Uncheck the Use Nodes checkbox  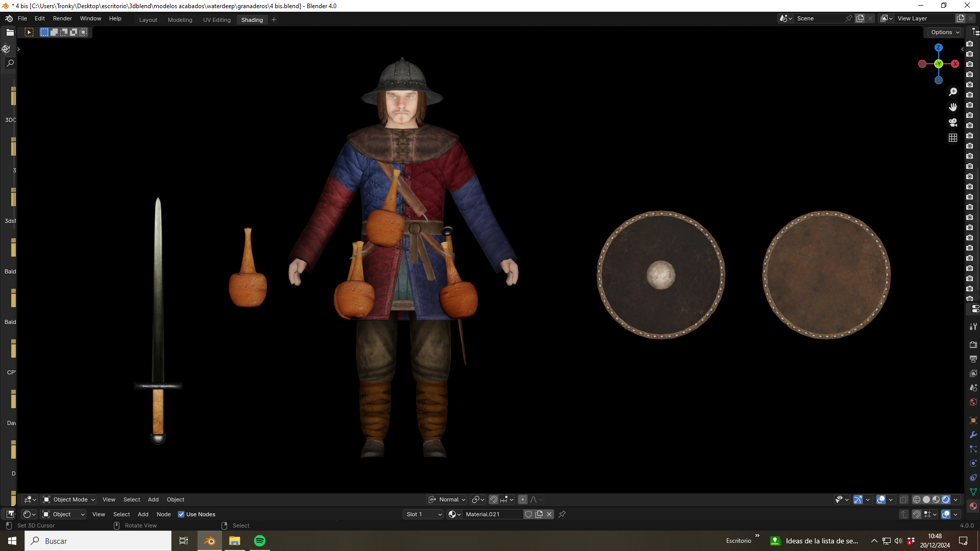point(181,514)
